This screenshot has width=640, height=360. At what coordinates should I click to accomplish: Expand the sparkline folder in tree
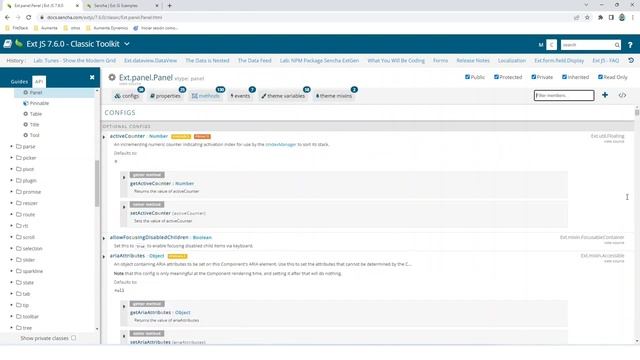[11, 271]
